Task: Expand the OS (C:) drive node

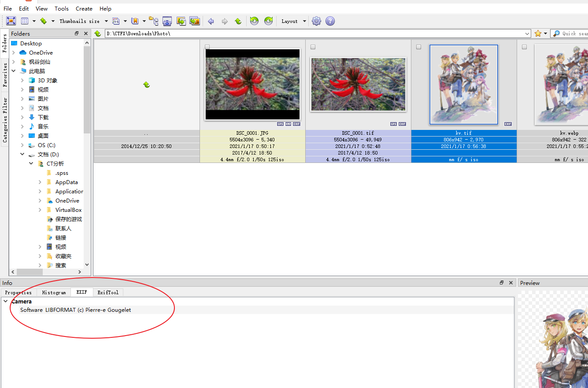Action: [x=22, y=145]
